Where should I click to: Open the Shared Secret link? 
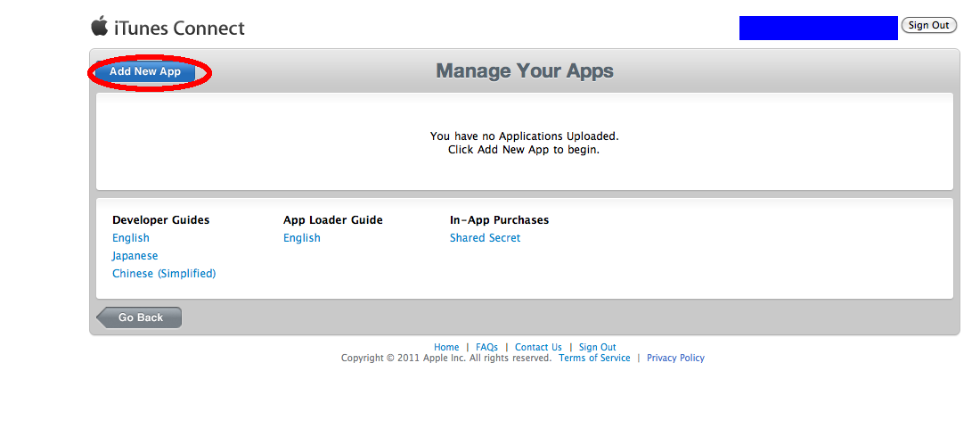coord(485,238)
